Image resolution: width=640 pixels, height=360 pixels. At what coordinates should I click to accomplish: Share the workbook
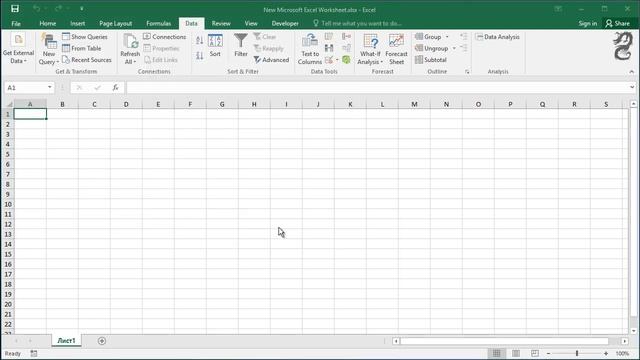[618, 23]
